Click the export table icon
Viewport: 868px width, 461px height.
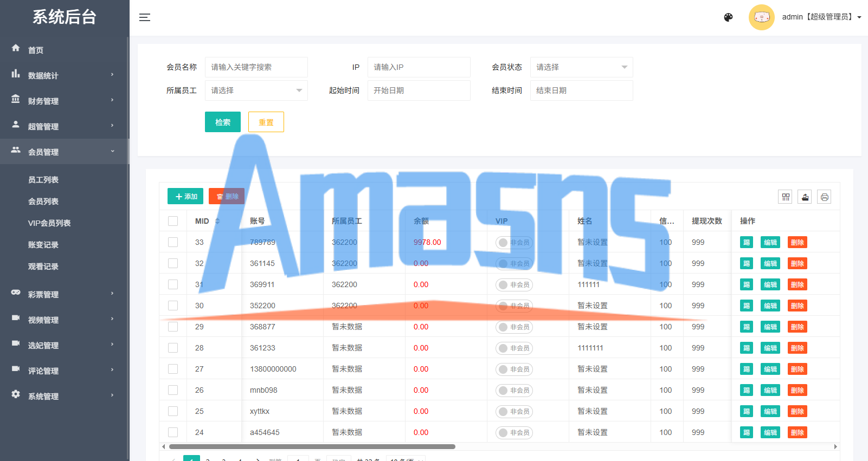805,197
